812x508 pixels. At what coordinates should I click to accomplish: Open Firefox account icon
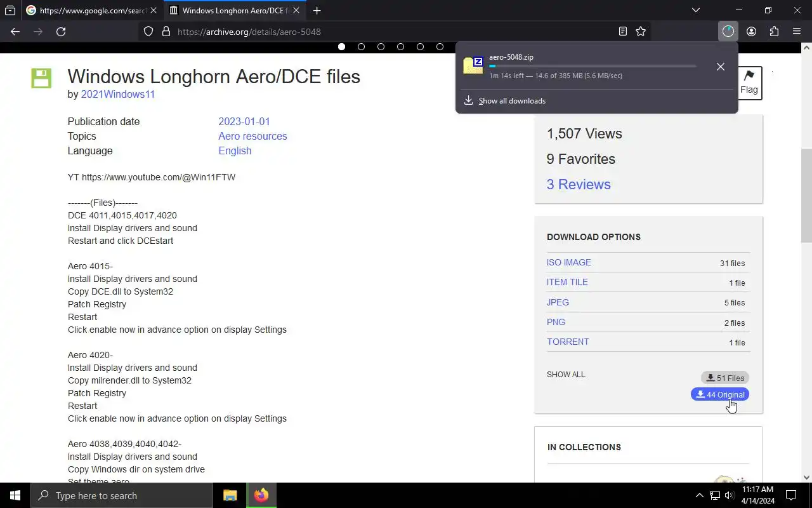coord(751,31)
